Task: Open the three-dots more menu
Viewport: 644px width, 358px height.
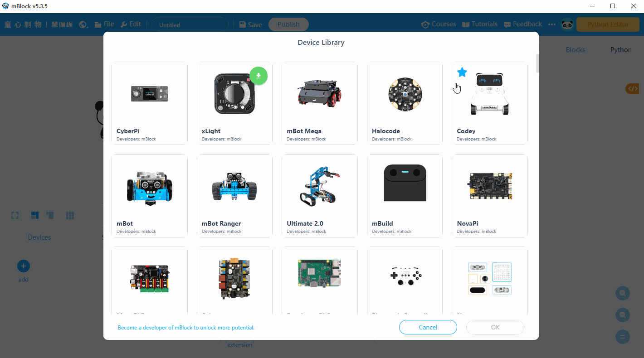Action: pos(551,24)
